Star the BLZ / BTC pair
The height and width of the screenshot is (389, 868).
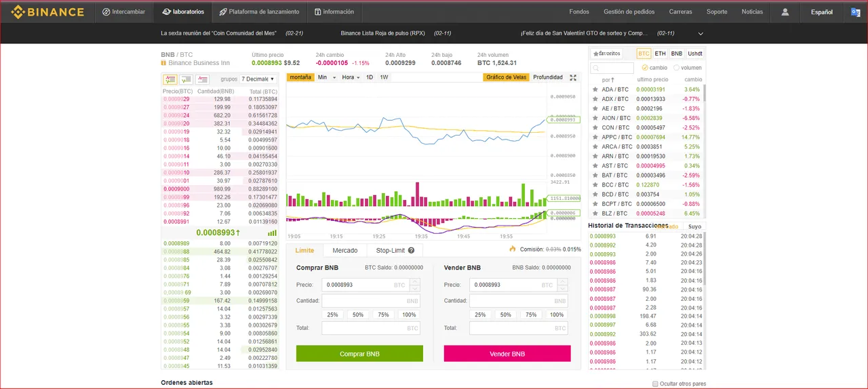click(595, 213)
